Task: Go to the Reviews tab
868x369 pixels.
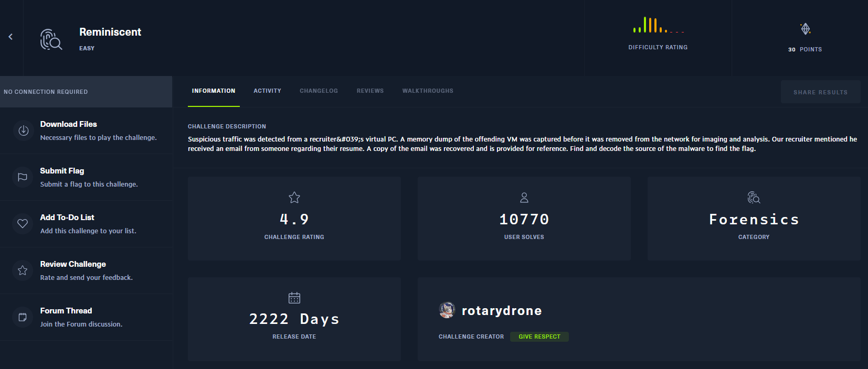Action: click(370, 91)
